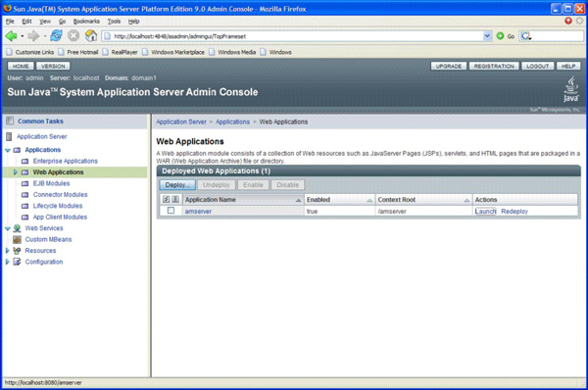Screen dimensions: 588x390
Task: Open the back button history dropdown arrow
Action: click(23, 36)
